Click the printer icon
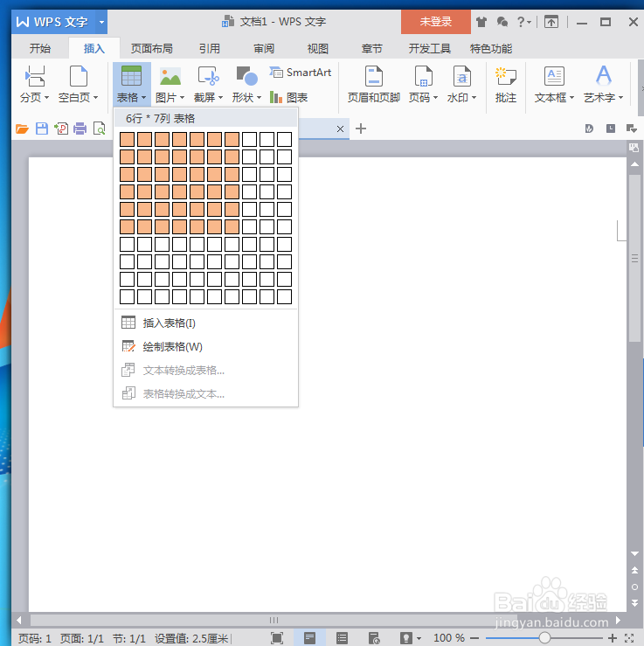This screenshot has height=646, width=644. (80, 129)
